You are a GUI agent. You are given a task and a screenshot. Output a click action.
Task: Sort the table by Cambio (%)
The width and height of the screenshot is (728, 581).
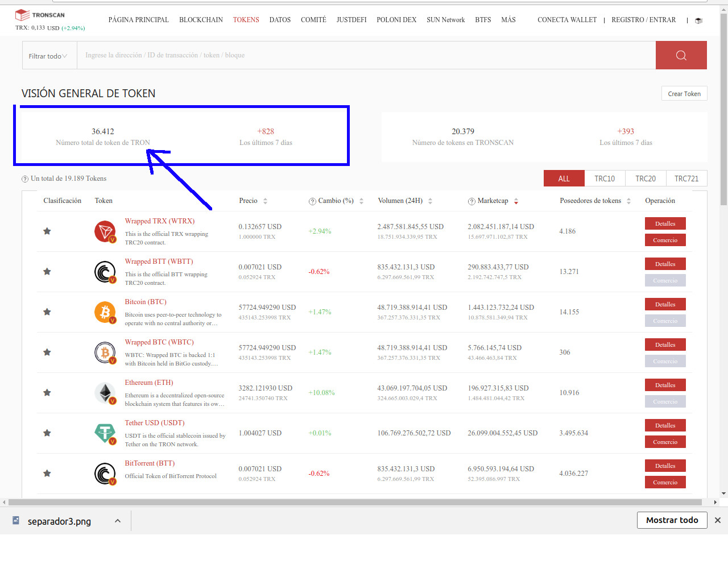[361, 201]
